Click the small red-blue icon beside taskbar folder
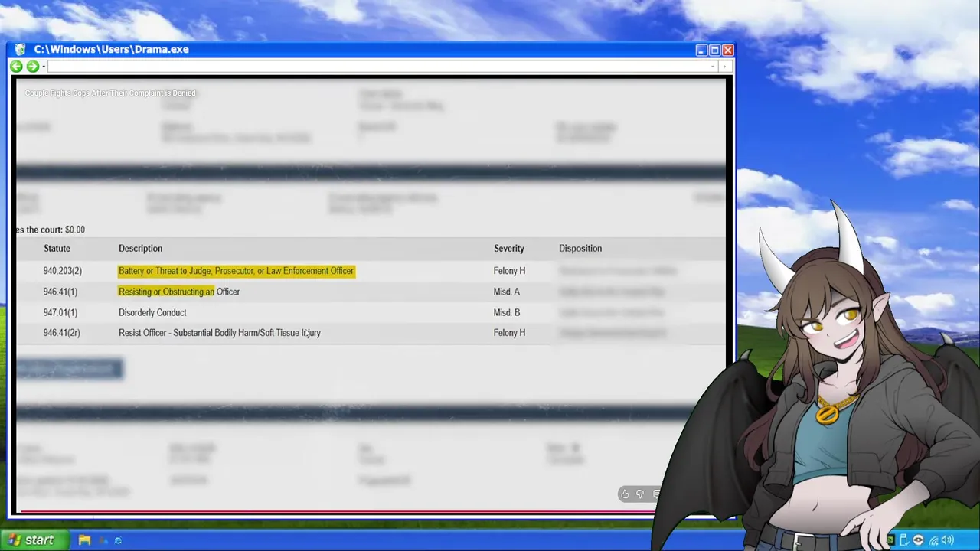 pos(103,540)
